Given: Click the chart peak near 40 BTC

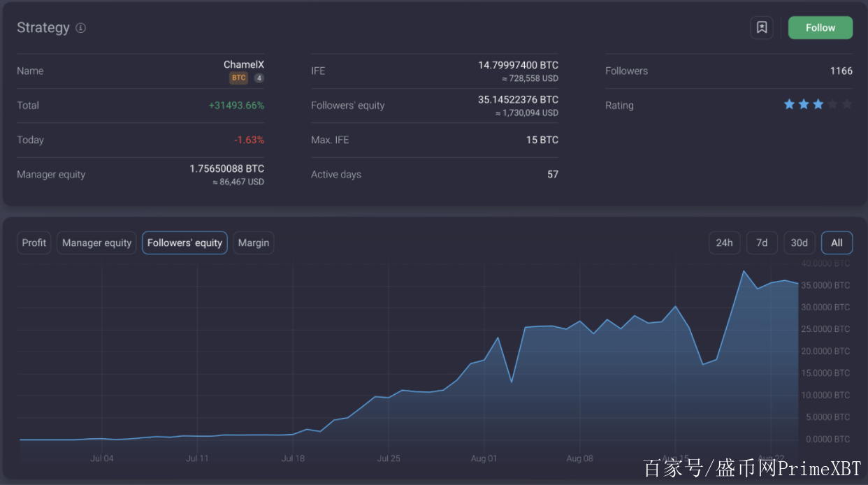Looking at the screenshot, I should 744,271.
